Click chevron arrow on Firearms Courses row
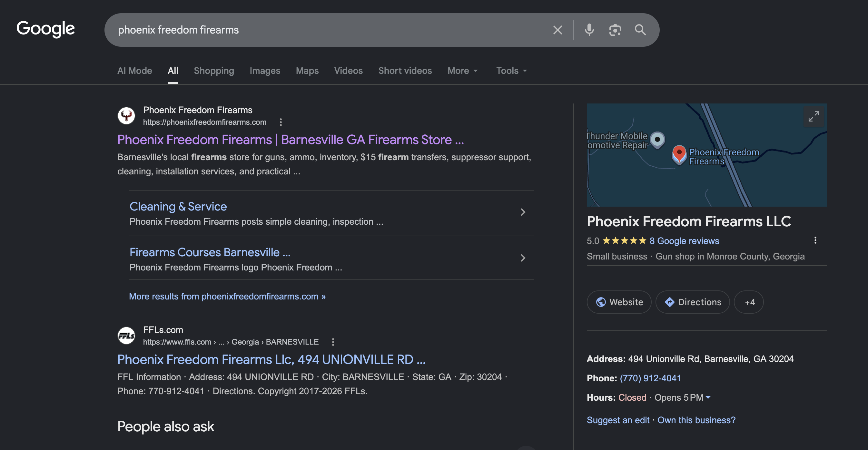This screenshot has height=450, width=868. click(x=523, y=258)
